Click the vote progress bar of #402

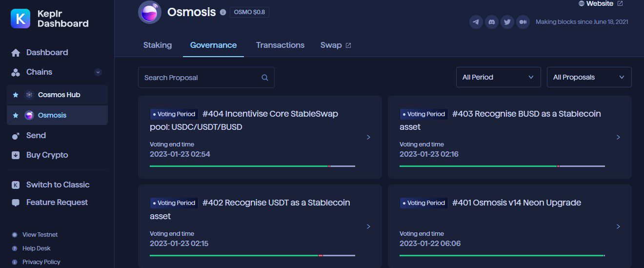(x=252, y=255)
